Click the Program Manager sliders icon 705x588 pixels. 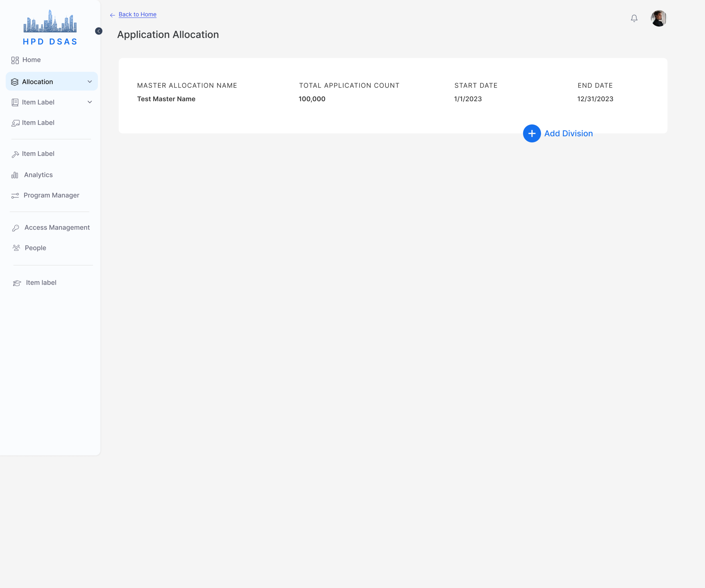(15, 196)
